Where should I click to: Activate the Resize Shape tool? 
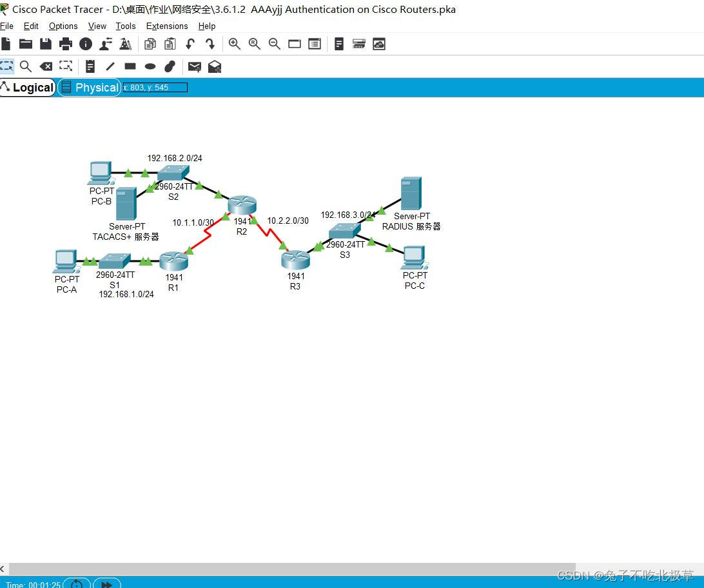coord(66,66)
